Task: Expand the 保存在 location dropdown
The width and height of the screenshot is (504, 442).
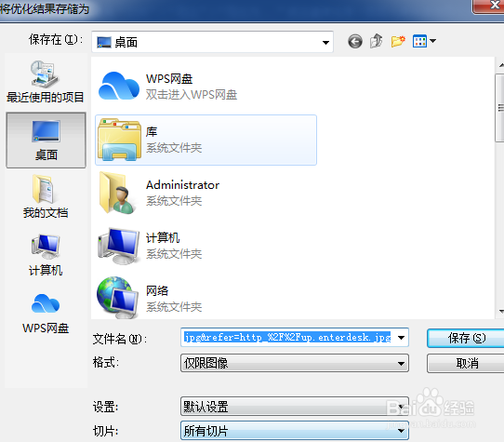Action: pyautogui.click(x=325, y=42)
